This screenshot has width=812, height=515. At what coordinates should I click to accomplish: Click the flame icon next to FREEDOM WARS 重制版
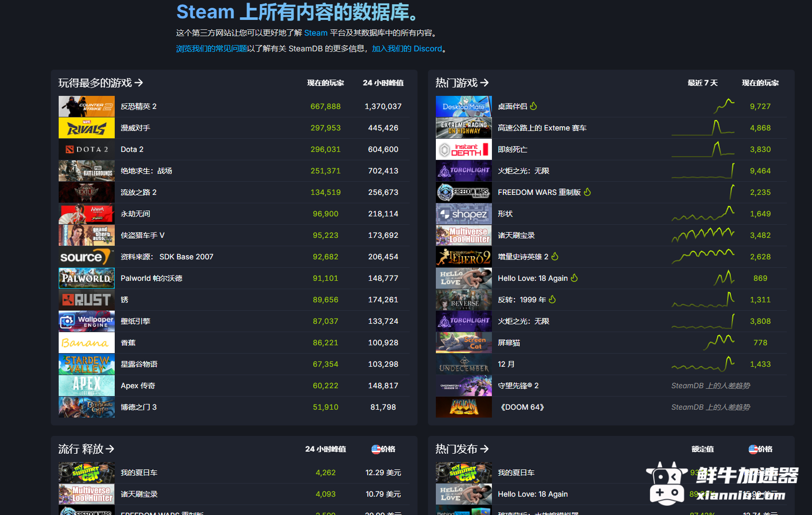[x=587, y=192]
